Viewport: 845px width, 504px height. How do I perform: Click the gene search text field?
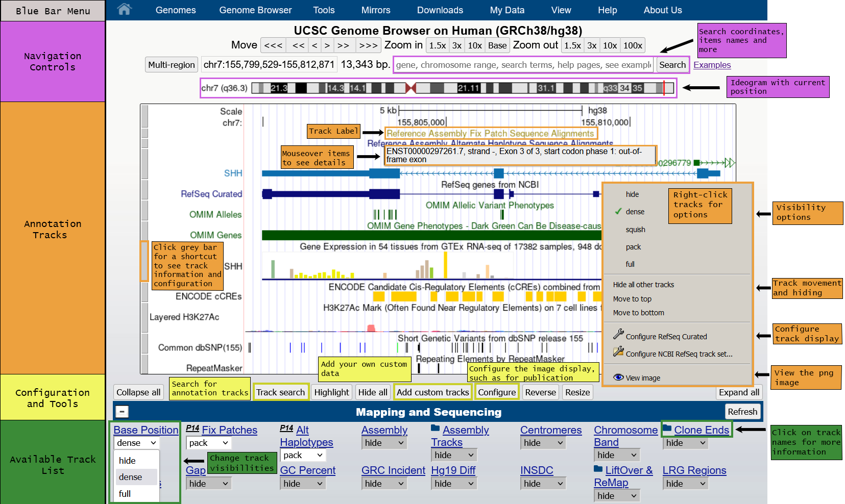pyautogui.click(x=523, y=65)
